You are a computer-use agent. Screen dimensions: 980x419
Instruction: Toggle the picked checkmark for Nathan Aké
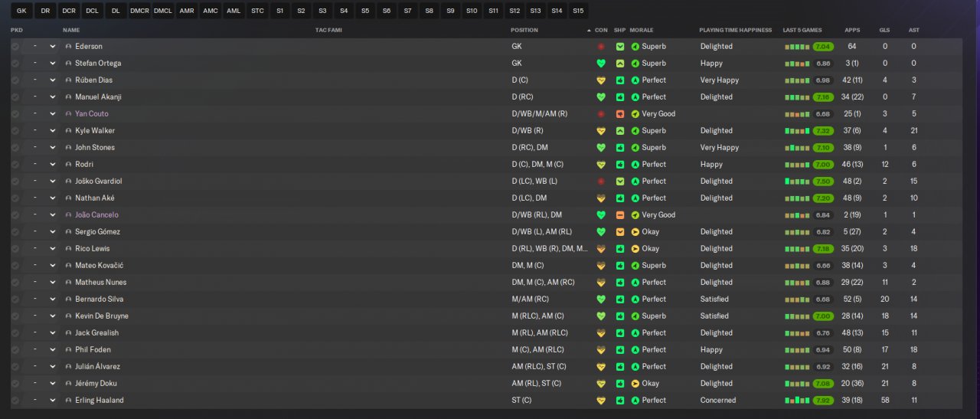click(x=15, y=198)
